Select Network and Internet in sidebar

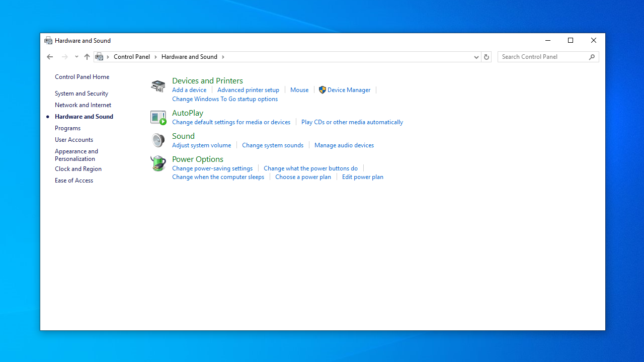coord(83,105)
